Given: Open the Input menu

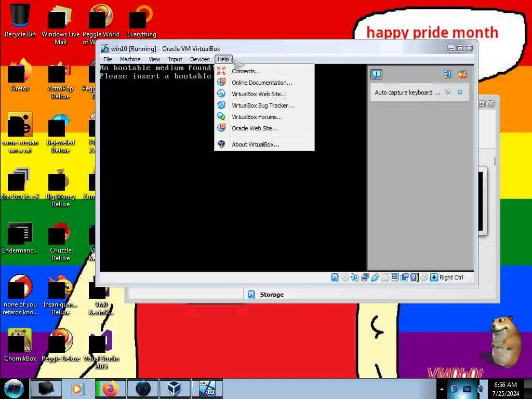Looking at the screenshot, I should pos(175,59).
